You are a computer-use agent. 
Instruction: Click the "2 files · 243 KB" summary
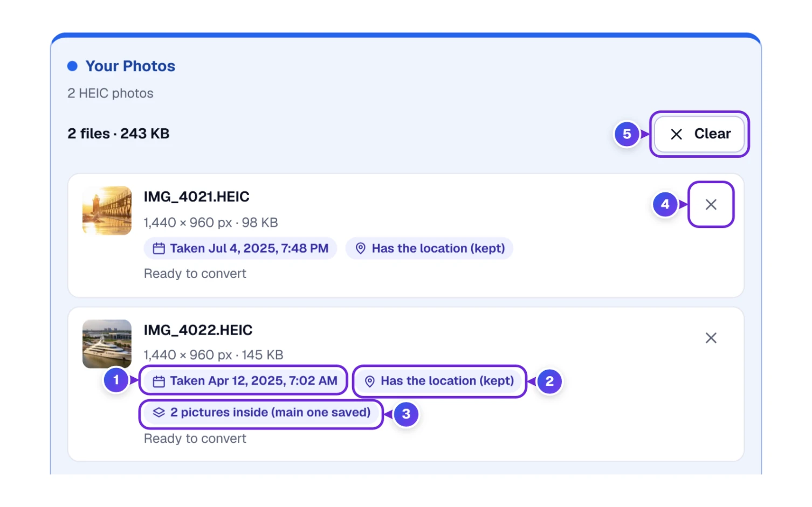119,134
